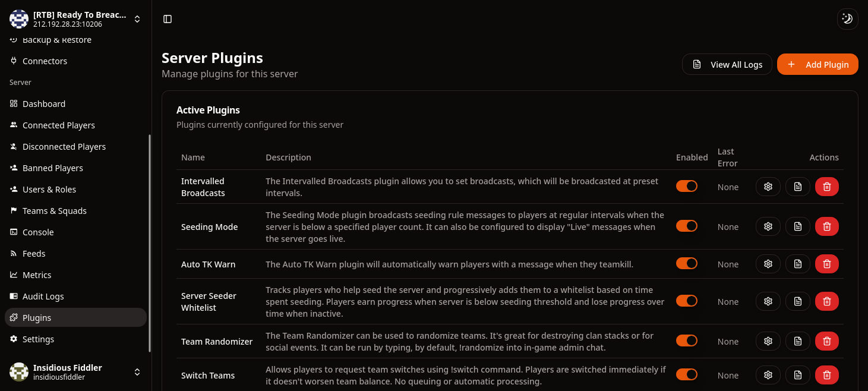The height and width of the screenshot is (391, 868).
Task: Navigate to the Dashboard page
Action: pyautogui.click(x=43, y=103)
